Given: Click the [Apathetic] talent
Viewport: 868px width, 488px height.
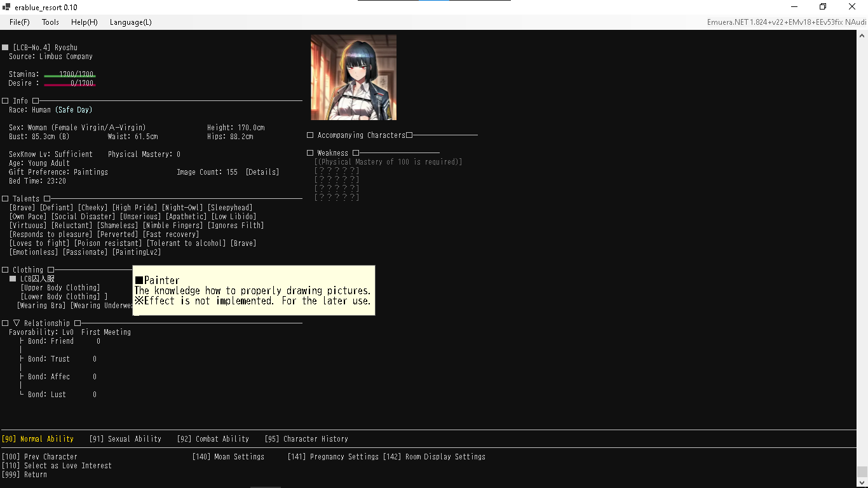Looking at the screenshot, I should pos(186,217).
